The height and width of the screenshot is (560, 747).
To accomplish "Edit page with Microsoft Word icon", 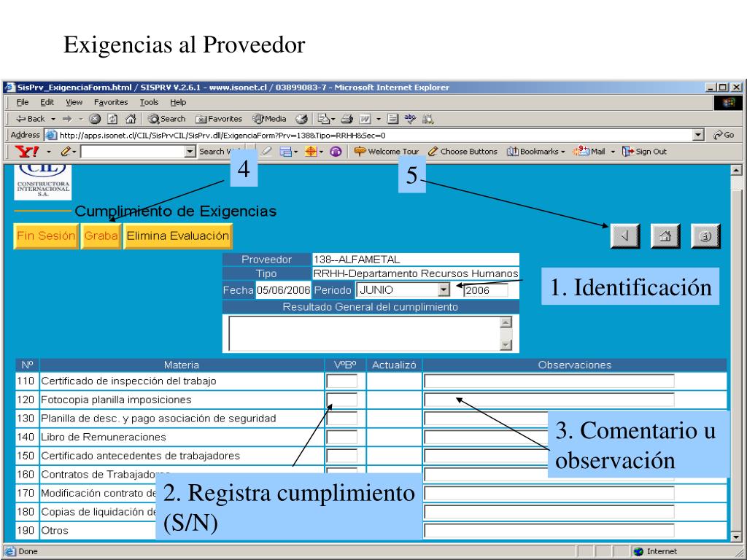I will (365, 119).
